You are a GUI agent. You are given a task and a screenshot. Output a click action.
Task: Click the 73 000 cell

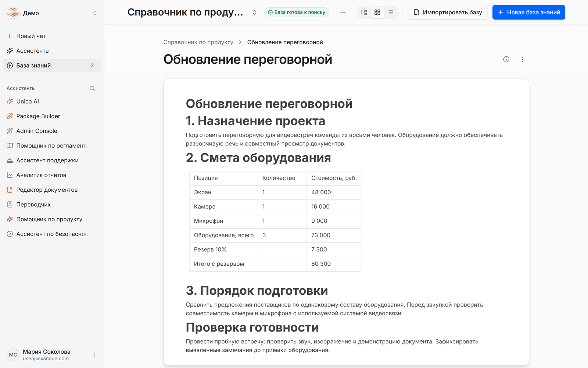(x=334, y=236)
